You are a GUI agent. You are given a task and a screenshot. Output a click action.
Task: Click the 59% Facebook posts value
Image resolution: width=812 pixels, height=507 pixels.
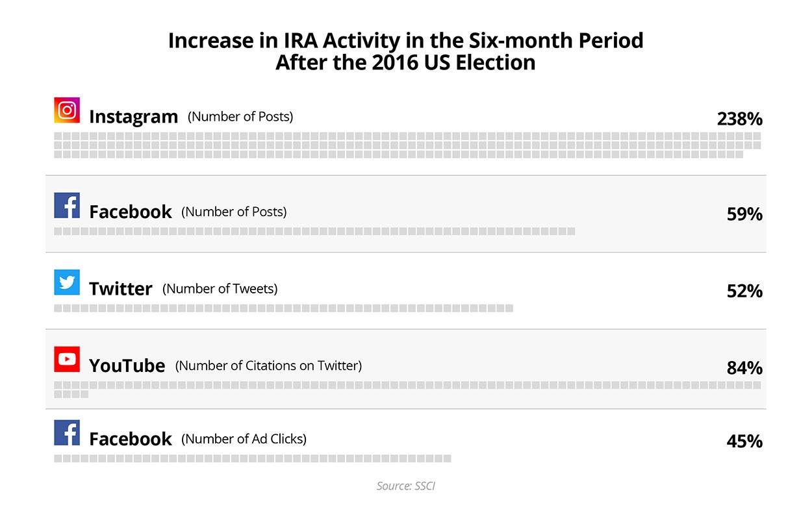point(744,214)
